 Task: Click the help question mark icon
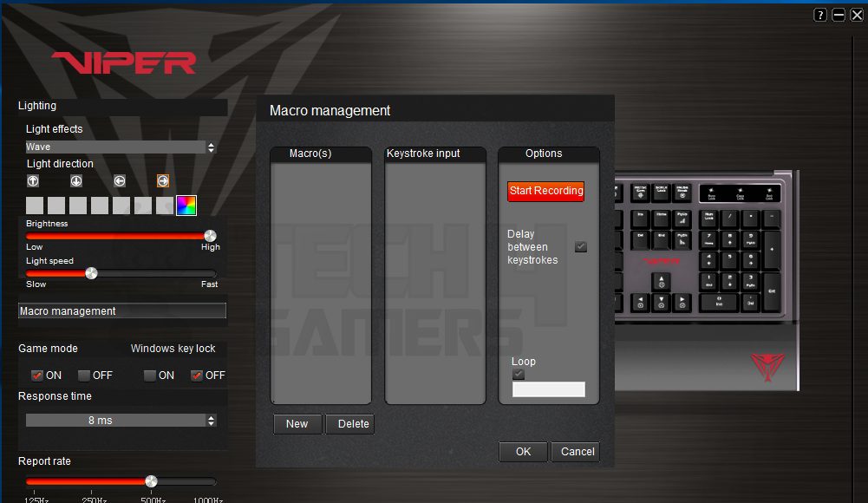pos(820,15)
